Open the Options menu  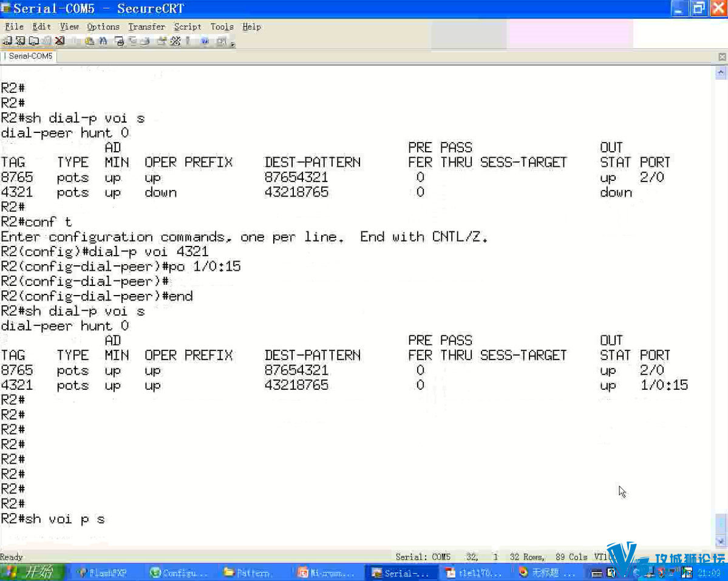pyautogui.click(x=103, y=27)
